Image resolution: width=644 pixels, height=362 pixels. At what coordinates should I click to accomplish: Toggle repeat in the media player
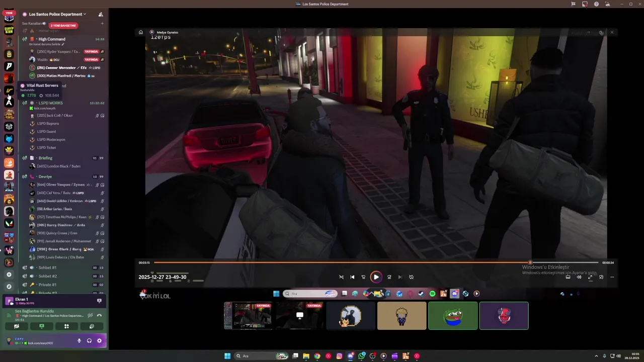(x=411, y=277)
